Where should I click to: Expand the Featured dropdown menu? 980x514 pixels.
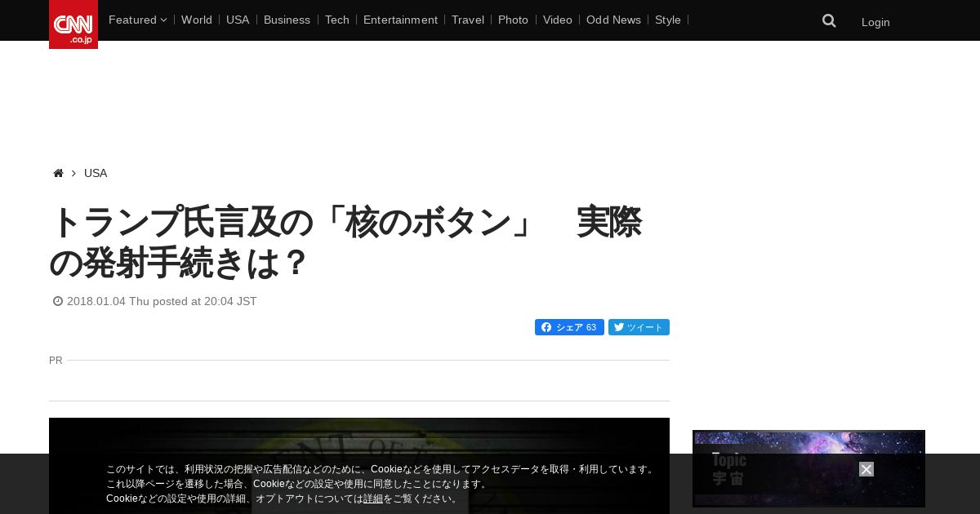pyautogui.click(x=137, y=20)
